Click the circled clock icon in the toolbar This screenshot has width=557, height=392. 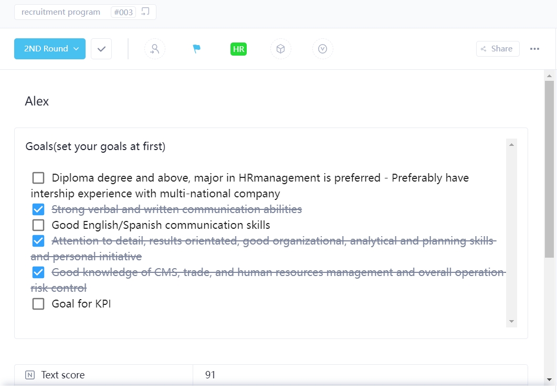tap(322, 48)
